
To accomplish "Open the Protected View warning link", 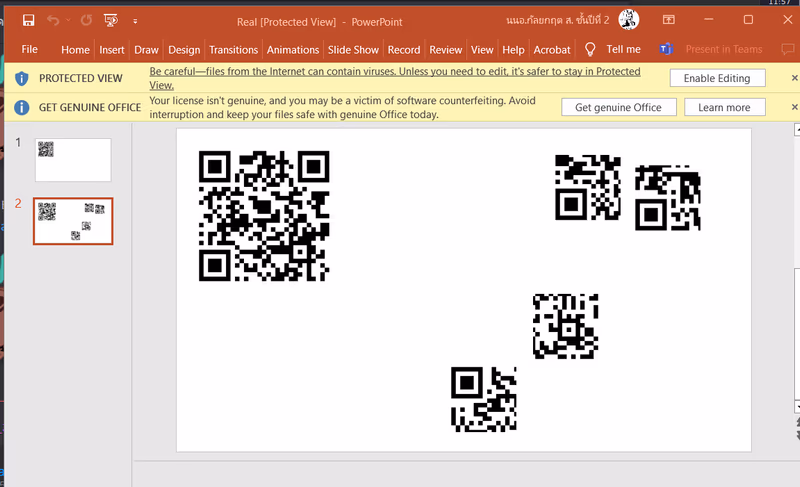I will (394, 78).
